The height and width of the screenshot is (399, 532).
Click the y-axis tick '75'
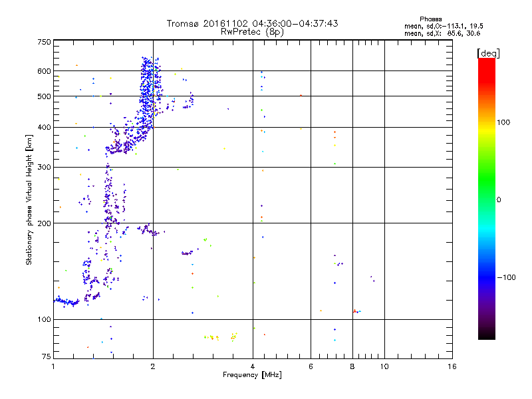click(47, 356)
